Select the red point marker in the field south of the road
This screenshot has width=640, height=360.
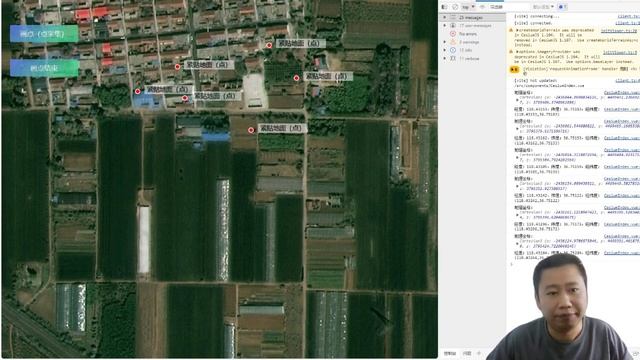251,130
